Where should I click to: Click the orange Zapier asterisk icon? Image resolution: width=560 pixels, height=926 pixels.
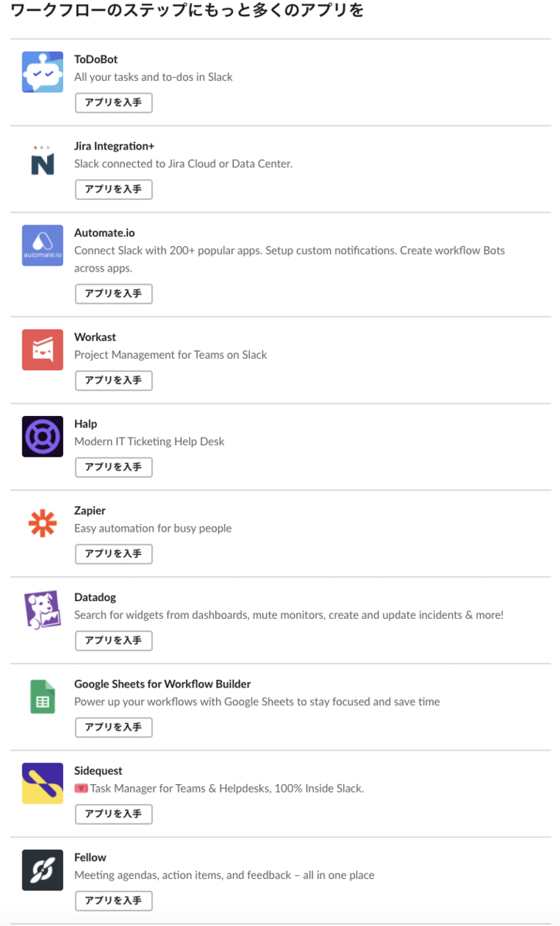42,523
